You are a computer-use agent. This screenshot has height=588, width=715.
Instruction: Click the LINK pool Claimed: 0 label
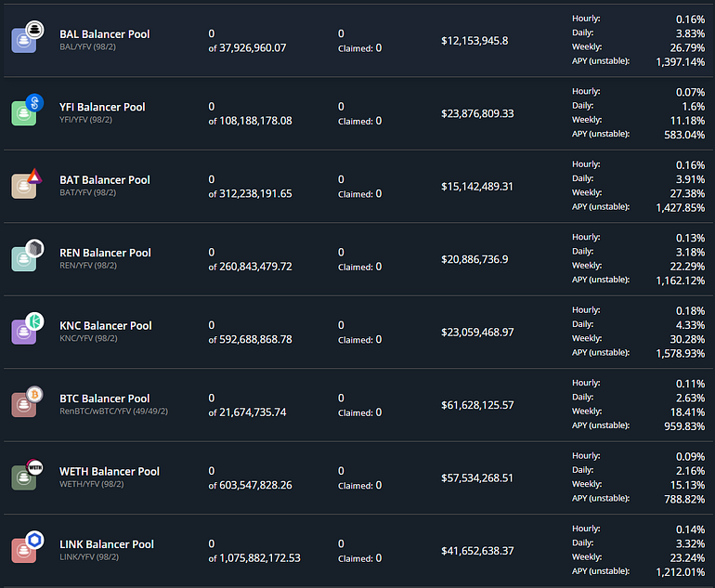point(359,559)
